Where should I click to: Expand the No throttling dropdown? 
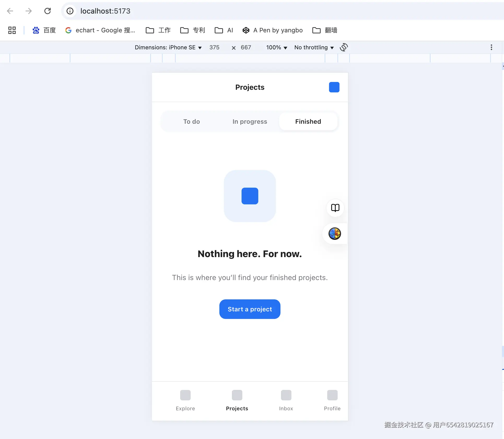point(314,47)
